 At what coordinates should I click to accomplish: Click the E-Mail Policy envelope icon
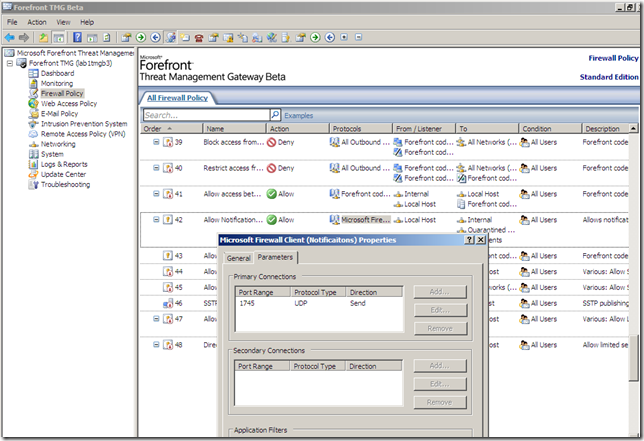tap(34, 114)
